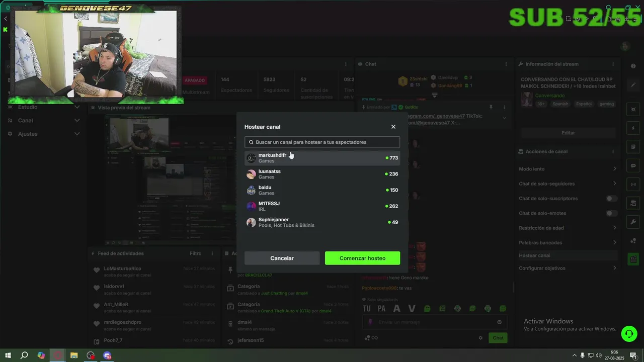Open the emoji picker in chat input
The width and height of the screenshot is (644, 362).
click(499, 322)
